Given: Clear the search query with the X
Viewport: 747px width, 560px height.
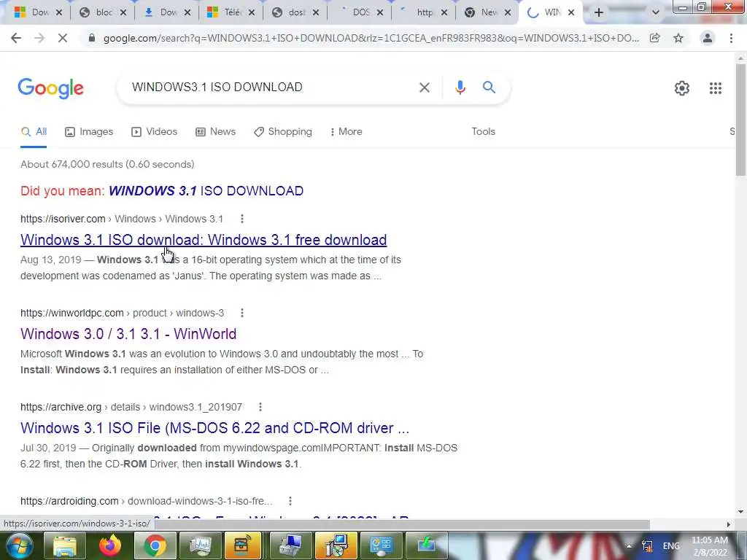Looking at the screenshot, I should coord(424,87).
